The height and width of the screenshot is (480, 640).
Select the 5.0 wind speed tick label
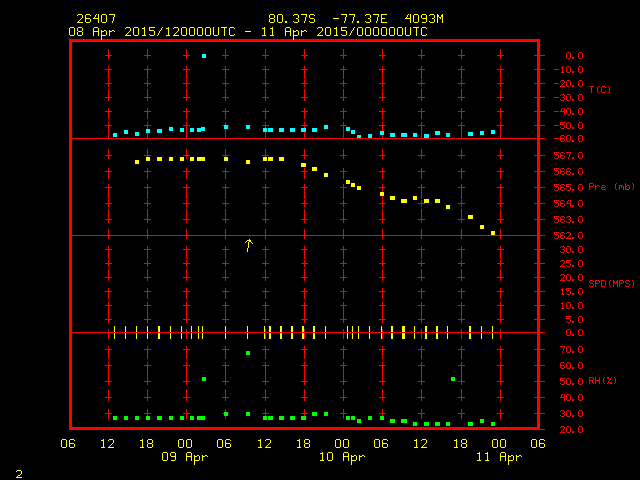tap(575, 319)
